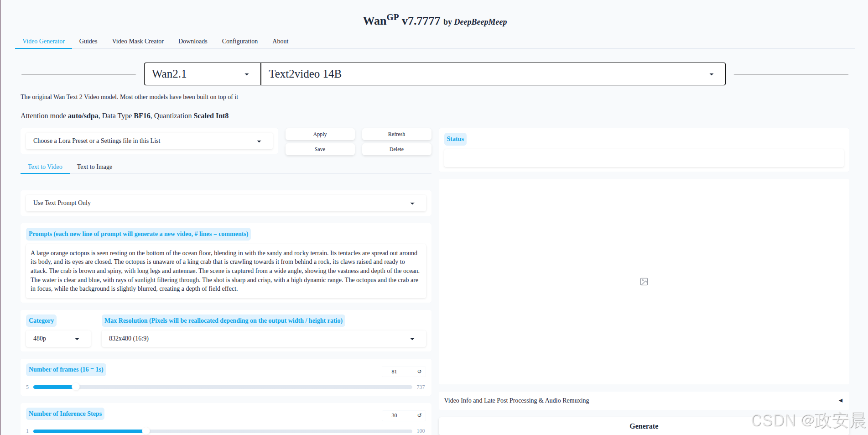This screenshot has width=868, height=435.
Task: Open the Video Mask Creator tab
Action: (138, 41)
